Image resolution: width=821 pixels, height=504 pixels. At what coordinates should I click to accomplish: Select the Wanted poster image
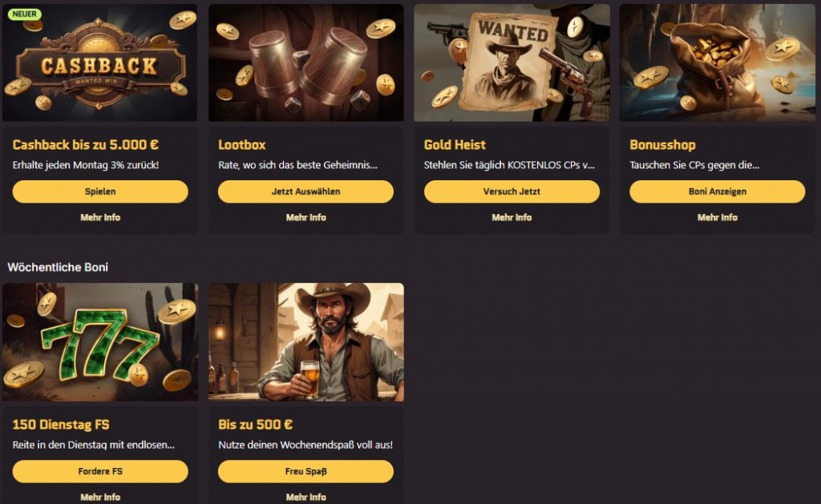click(512, 62)
